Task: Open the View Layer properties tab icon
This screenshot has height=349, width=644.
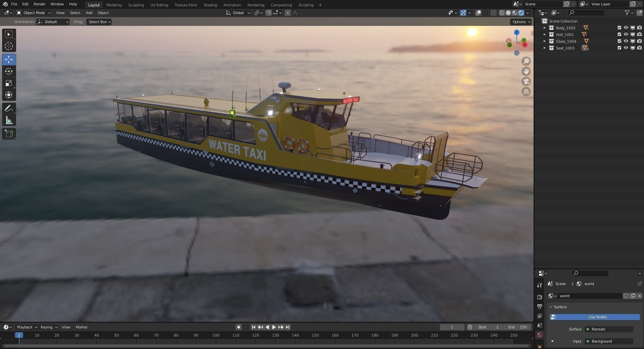Action: [x=540, y=316]
